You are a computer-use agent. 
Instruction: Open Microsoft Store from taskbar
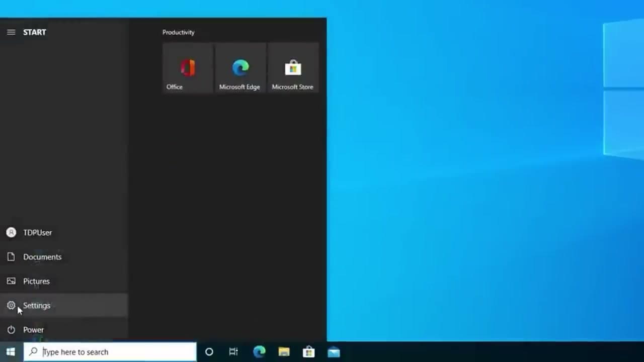(309, 352)
